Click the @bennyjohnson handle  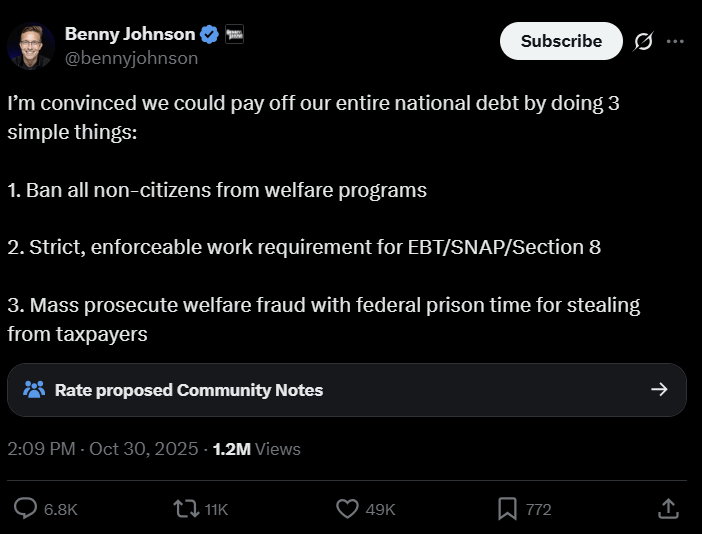coord(131,58)
